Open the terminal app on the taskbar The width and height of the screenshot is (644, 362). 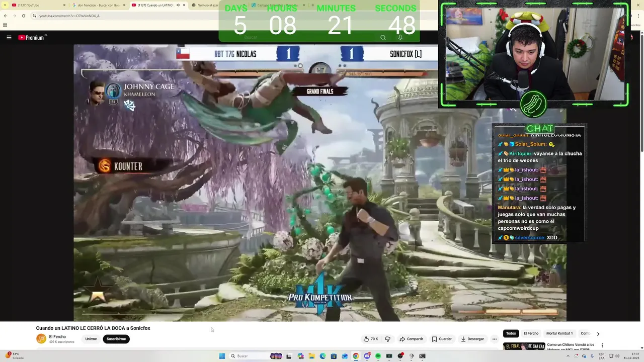422,356
